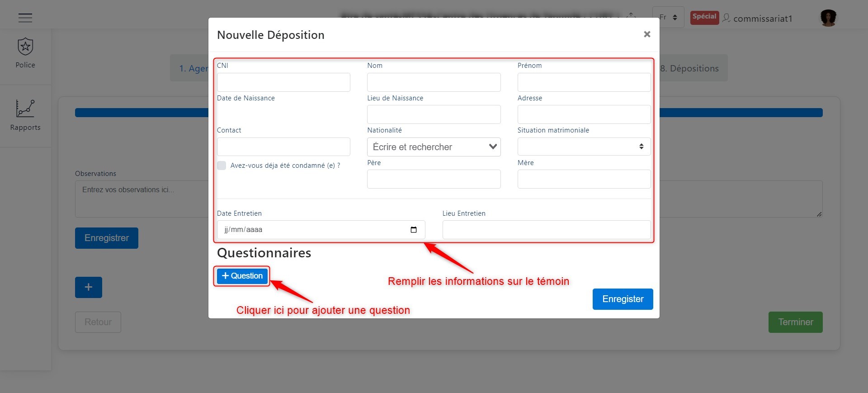Focus the CNI input field
The width and height of the screenshot is (868, 393).
(x=283, y=82)
